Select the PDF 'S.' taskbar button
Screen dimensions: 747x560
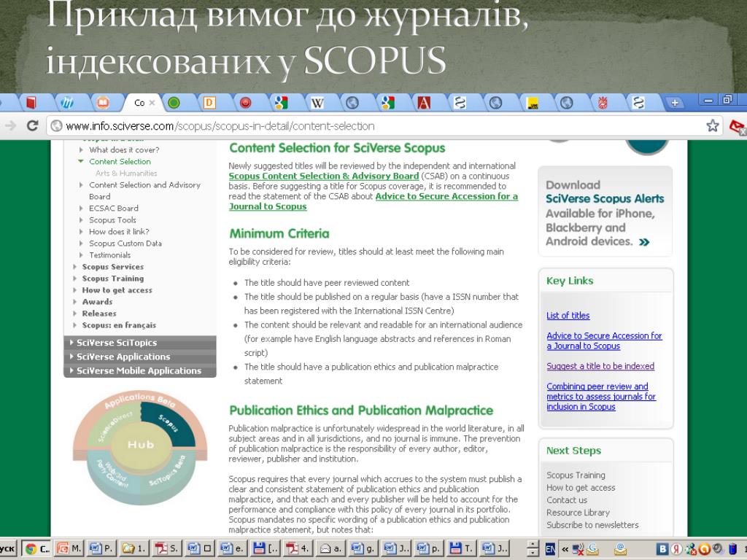pyautogui.click(x=166, y=548)
